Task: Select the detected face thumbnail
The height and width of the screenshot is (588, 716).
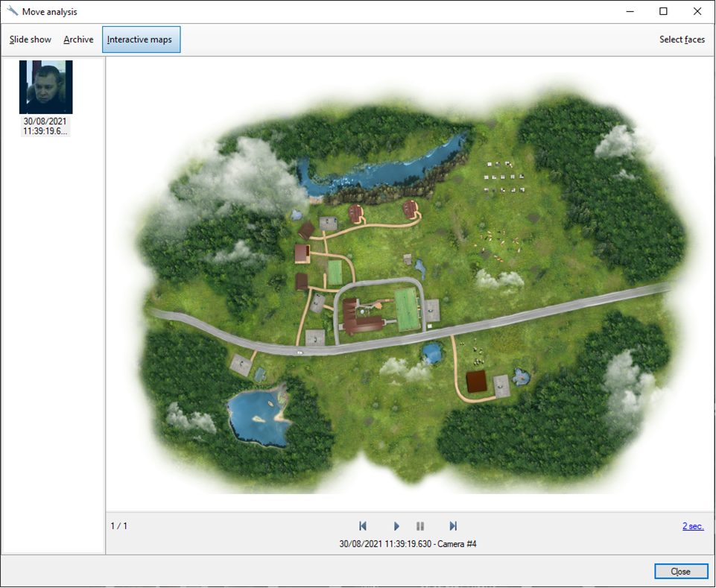Action: pyautogui.click(x=45, y=86)
